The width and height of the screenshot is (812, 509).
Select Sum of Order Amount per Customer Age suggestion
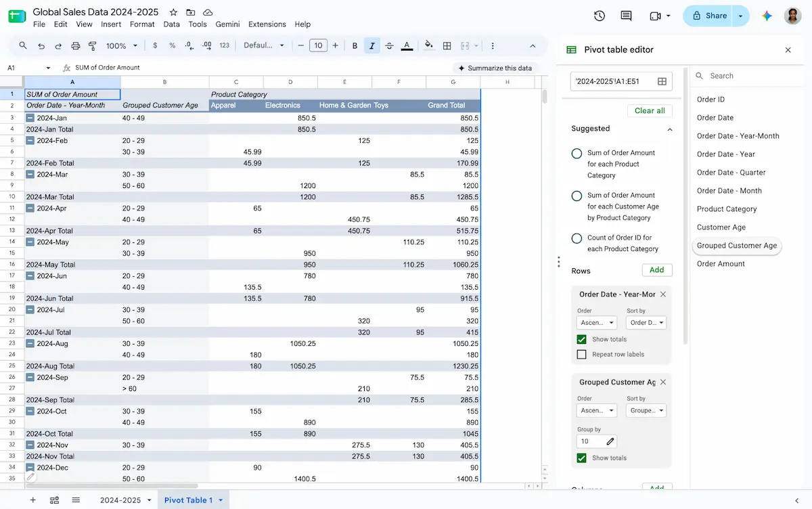pyautogui.click(x=577, y=196)
